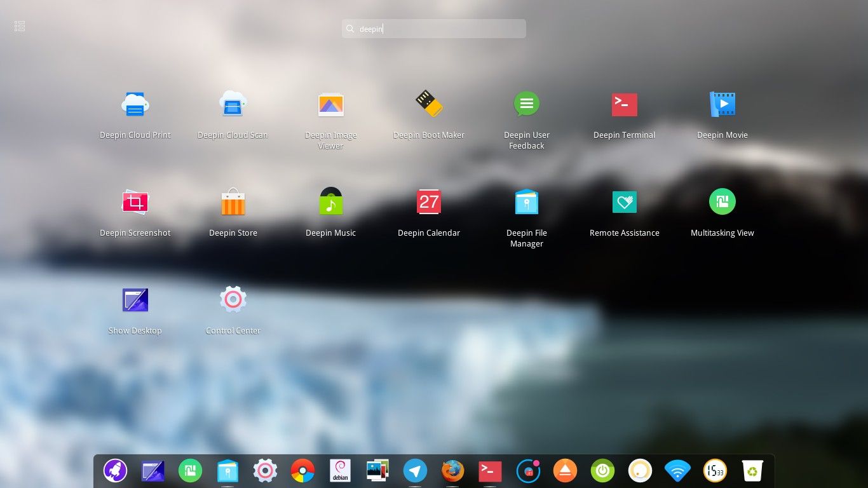Click the Wi-Fi network icon in dock
The height and width of the screenshot is (488, 868).
[677, 471]
